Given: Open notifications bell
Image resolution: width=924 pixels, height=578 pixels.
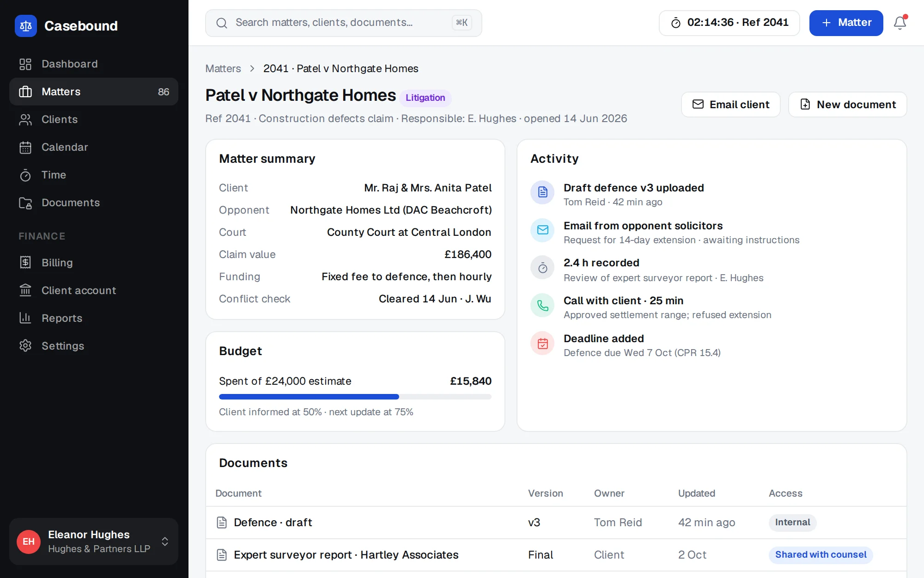Looking at the screenshot, I should [900, 23].
